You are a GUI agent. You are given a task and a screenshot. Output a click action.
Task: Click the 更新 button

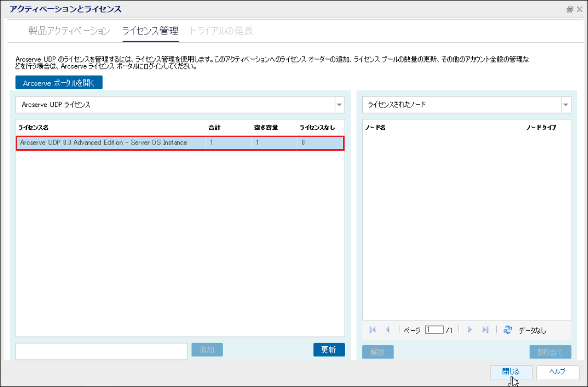pos(329,350)
